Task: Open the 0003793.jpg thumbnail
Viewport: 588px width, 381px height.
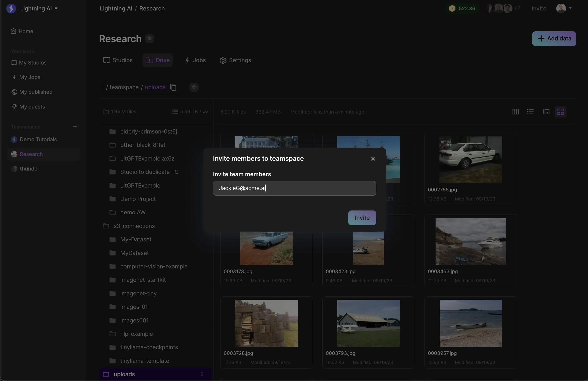Action: click(368, 323)
